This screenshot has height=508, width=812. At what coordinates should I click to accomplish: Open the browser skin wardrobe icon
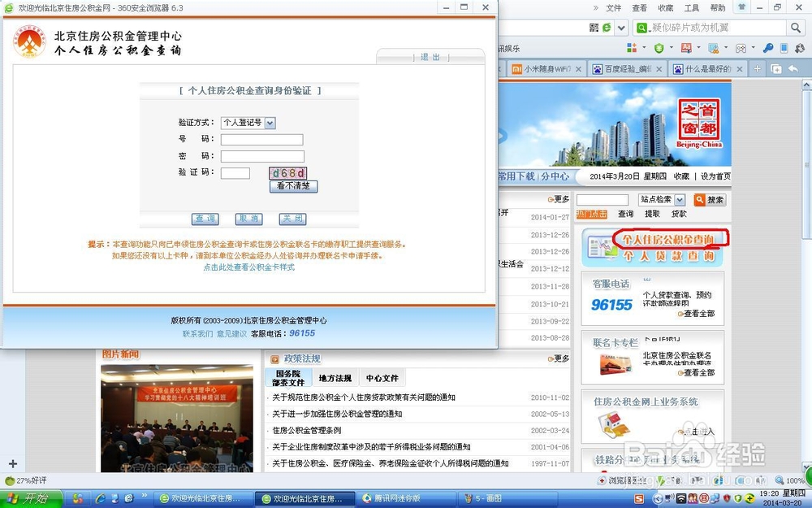(x=740, y=7)
